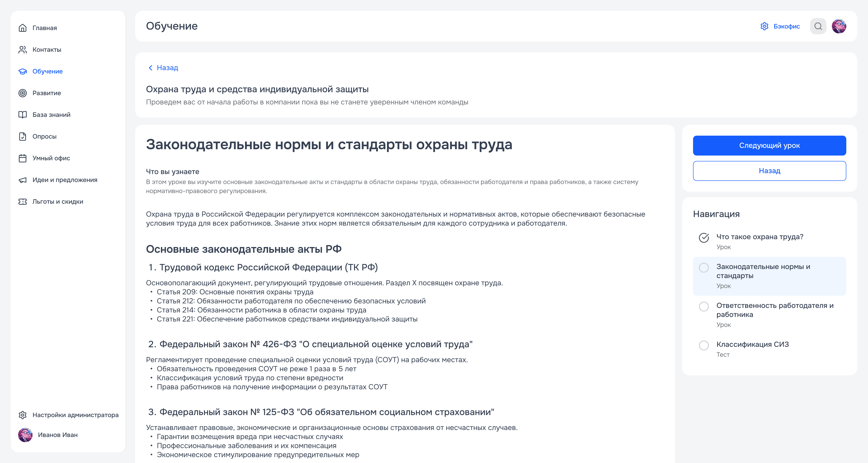The image size is (868, 463).
Task: Click the book icon for База знаний
Action: pyautogui.click(x=23, y=115)
